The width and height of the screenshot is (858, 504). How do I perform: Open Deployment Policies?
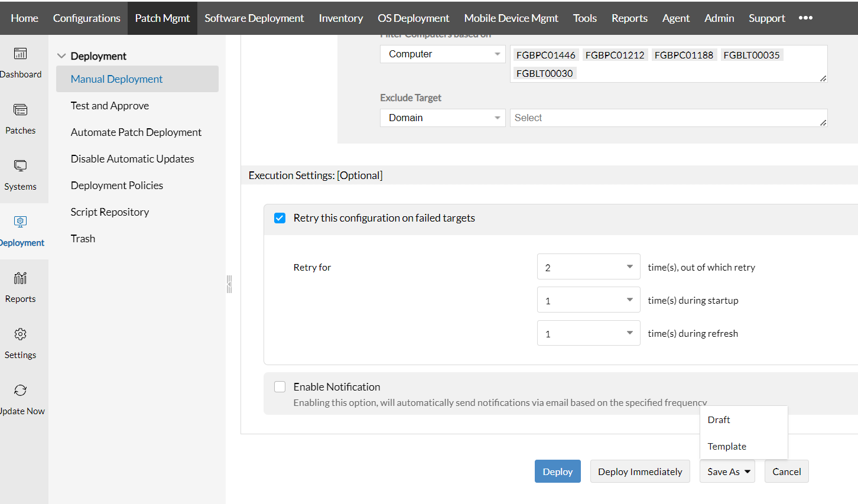(117, 186)
